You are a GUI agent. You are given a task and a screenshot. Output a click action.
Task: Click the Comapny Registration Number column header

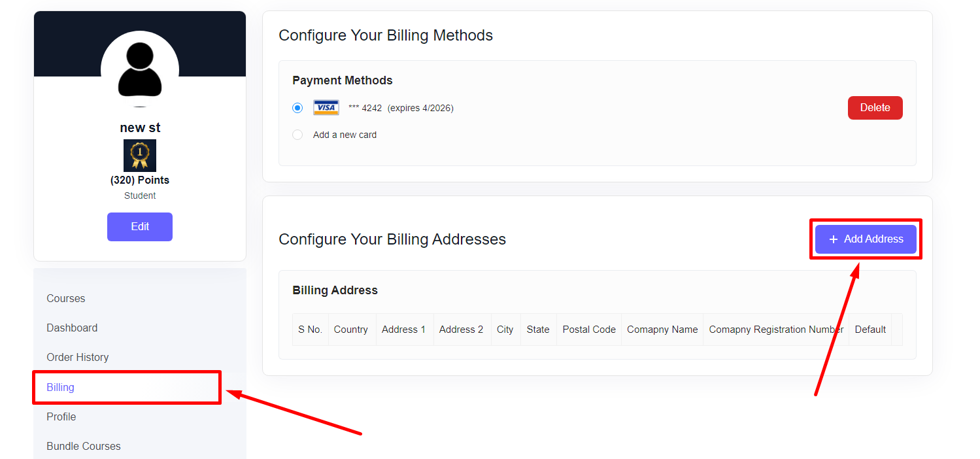point(776,330)
